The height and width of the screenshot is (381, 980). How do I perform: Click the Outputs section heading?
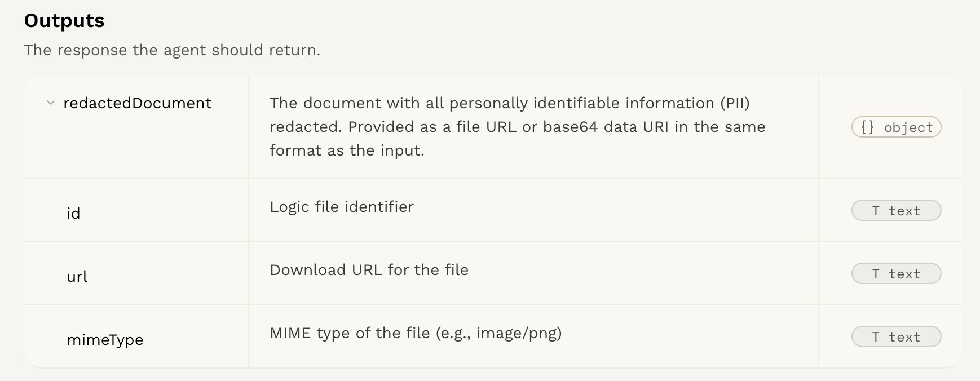pos(64,21)
